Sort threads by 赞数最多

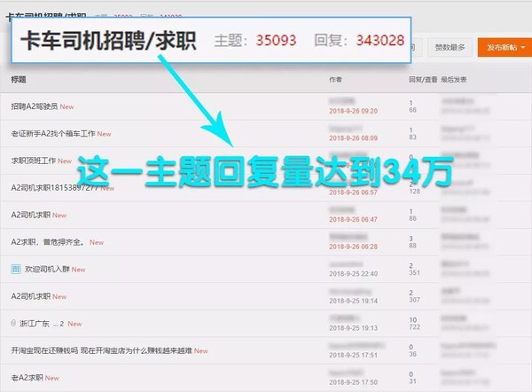click(449, 47)
